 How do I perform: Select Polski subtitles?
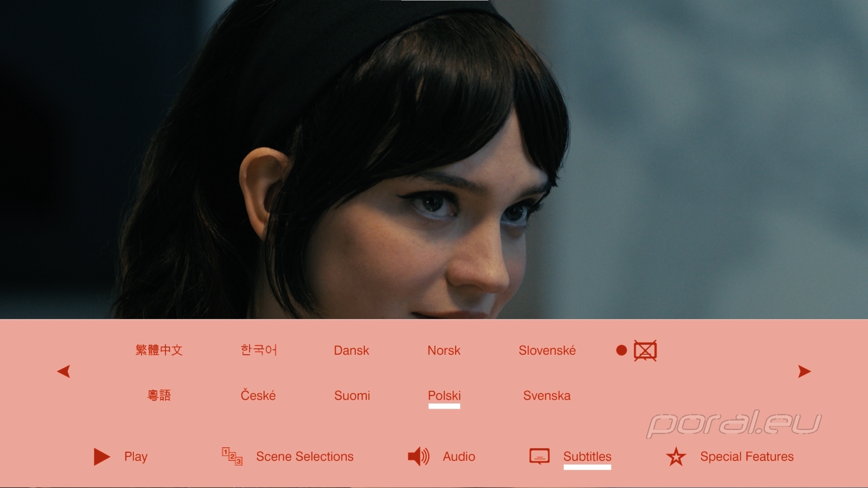click(x=444, y=396)
